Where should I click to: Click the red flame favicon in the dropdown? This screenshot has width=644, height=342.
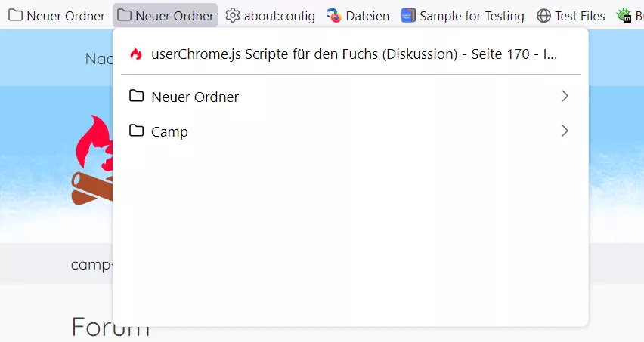tap(136, 54)
